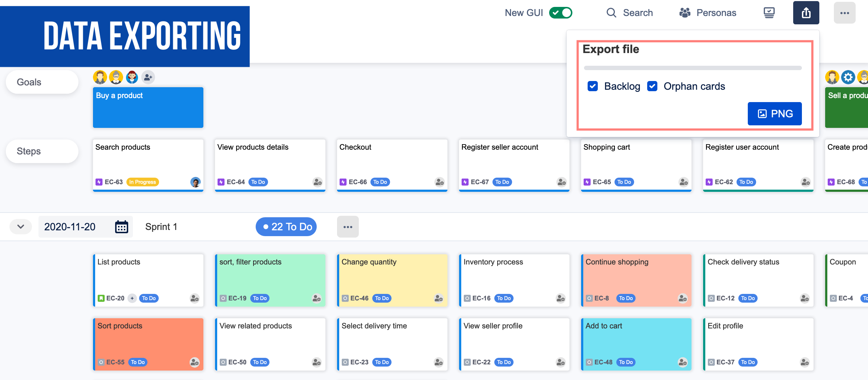Image resolution: width=868 pixels, height=380 pixels.
Task: Open the Personas menu item
Action: 708,13
